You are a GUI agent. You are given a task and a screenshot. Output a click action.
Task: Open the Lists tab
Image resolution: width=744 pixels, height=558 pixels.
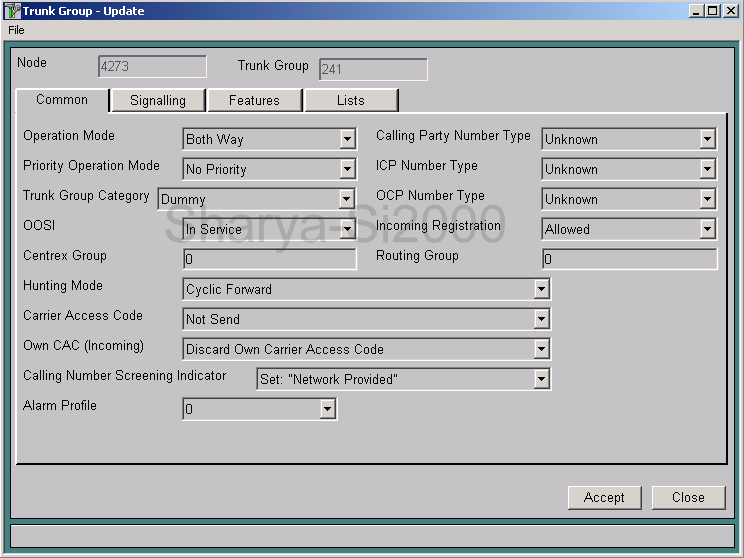351,100
